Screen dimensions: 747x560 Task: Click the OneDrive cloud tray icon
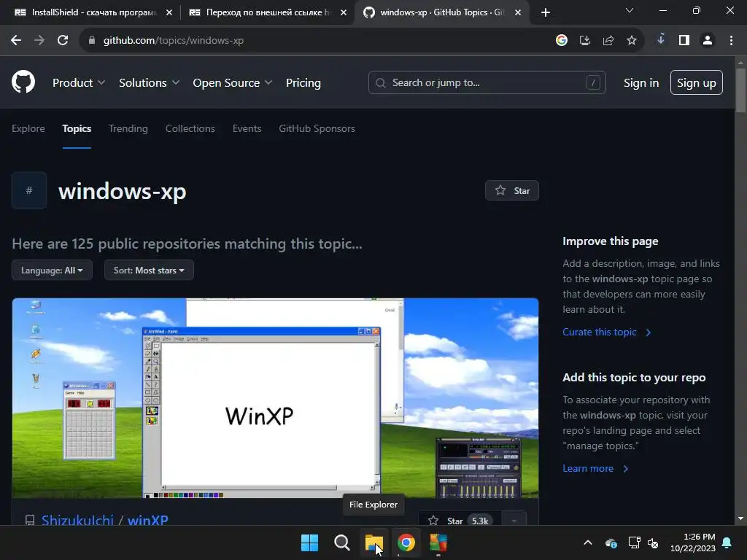pos(611,542)
